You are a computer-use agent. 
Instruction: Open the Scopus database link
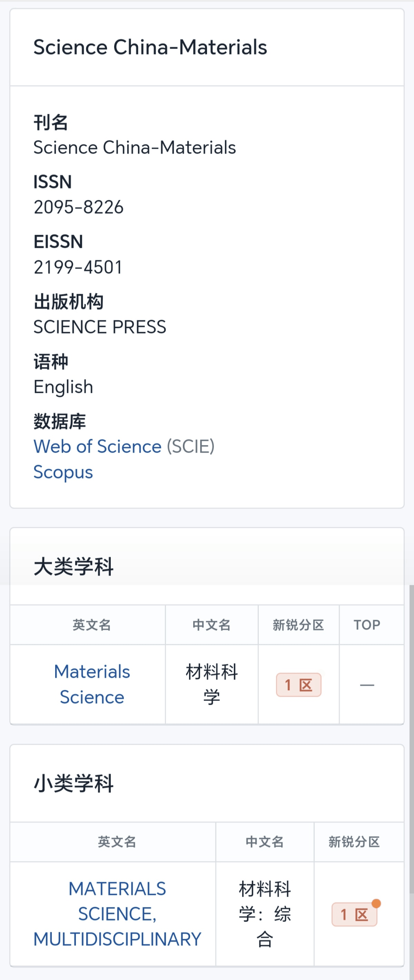point(63,472)
